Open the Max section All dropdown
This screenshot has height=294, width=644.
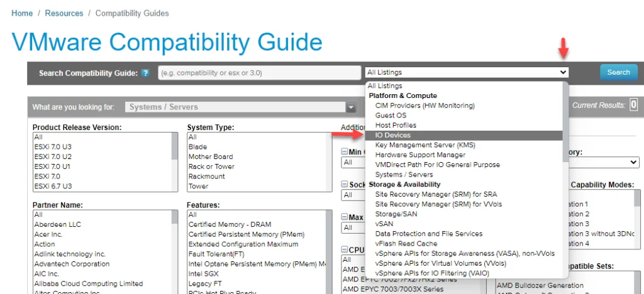[x=353, y=227]
